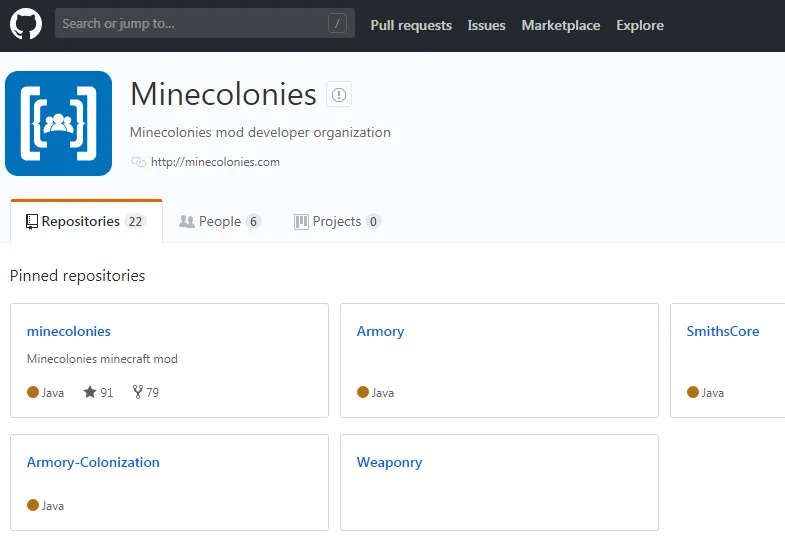Click the 22 repositories count badge
The height and width of the screenshot is (555, 785).
click(135, 221)
